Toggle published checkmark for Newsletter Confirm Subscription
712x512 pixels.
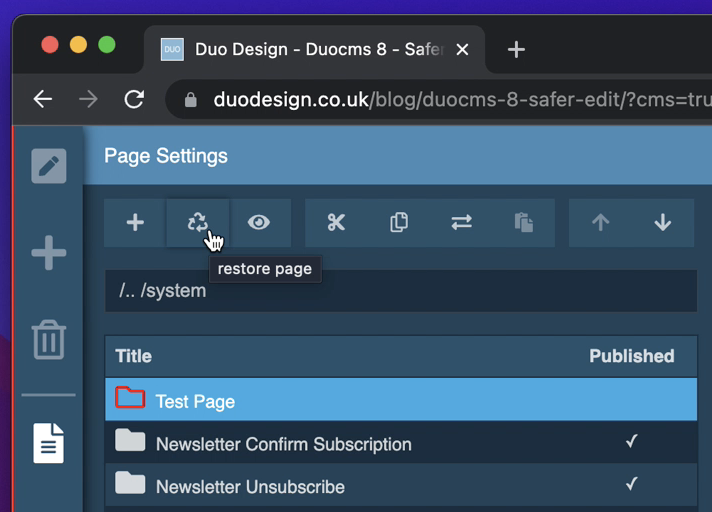(631, 441)
